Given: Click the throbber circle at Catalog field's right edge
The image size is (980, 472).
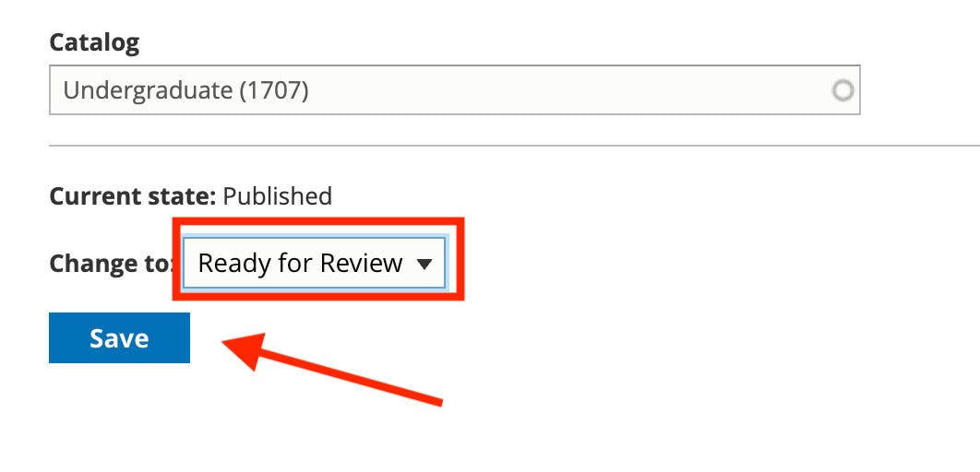Looking at the screenshot, I should coord(843,91).
